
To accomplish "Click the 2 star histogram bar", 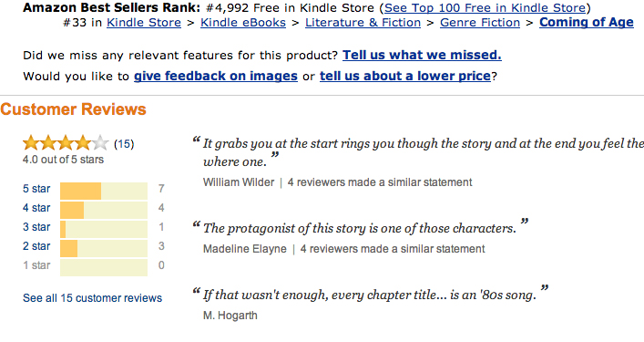I will (104, 249).
